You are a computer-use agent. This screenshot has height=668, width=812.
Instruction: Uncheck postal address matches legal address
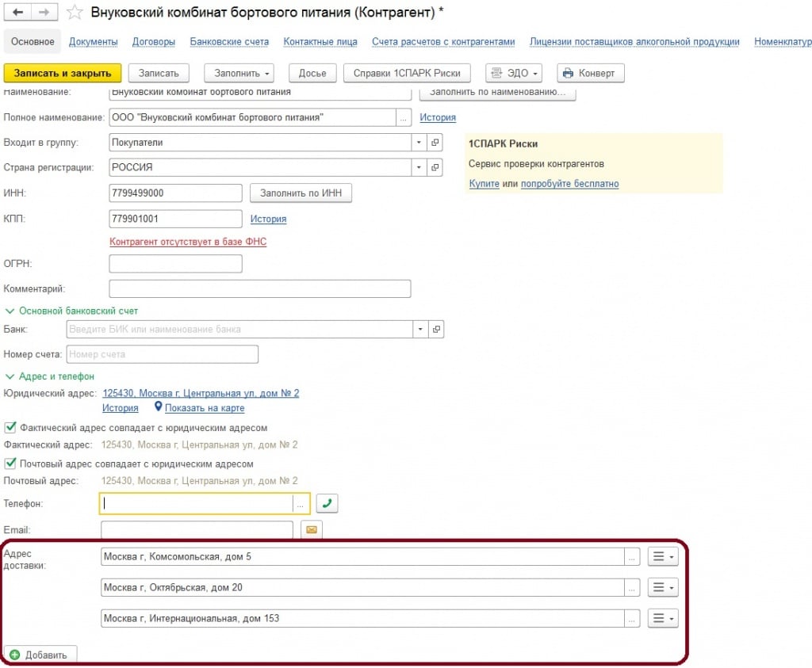pyautogui.click(x=10, y=464)
